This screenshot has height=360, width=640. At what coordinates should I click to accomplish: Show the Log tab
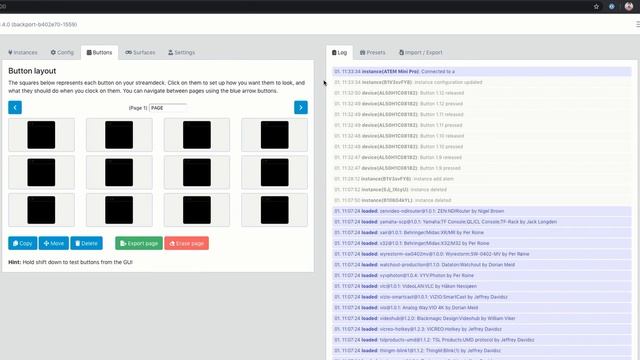point(339,52)
